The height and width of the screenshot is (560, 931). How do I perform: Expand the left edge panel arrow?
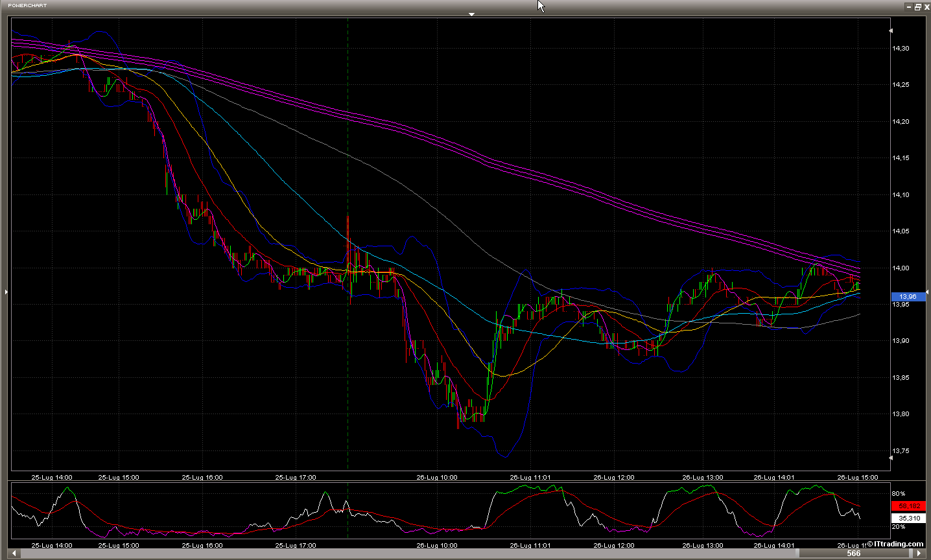point(6,292)
